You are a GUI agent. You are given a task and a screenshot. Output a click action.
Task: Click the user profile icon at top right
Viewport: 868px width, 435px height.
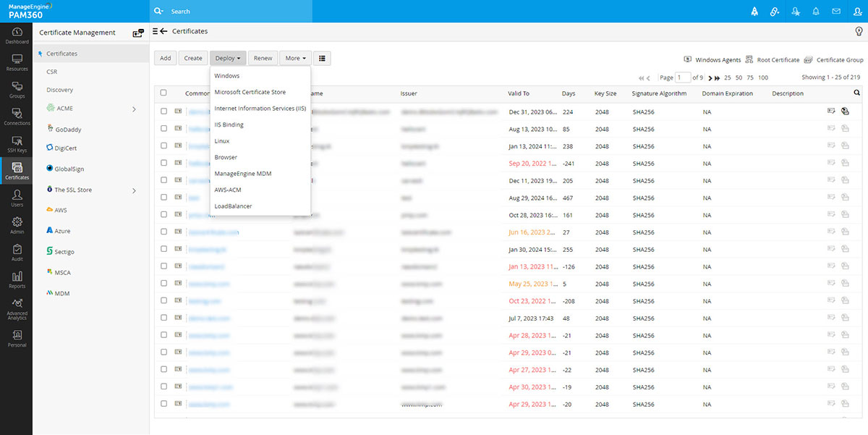[x=856, y=12]
